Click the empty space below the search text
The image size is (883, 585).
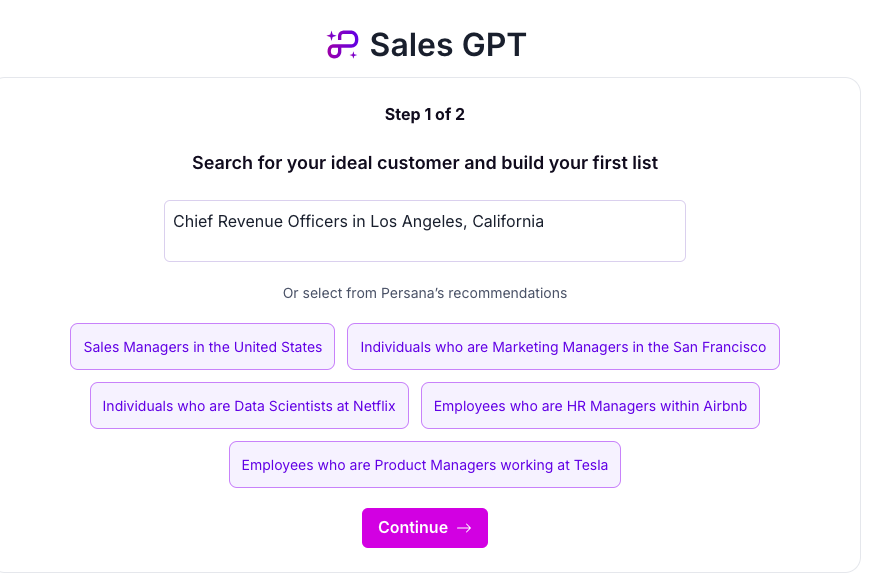point(424,247)
